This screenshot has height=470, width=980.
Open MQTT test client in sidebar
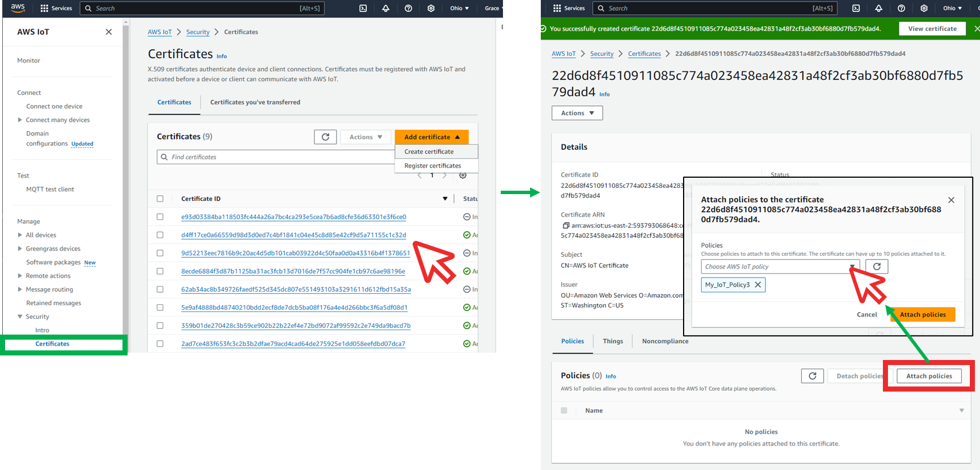coord(50,189)
